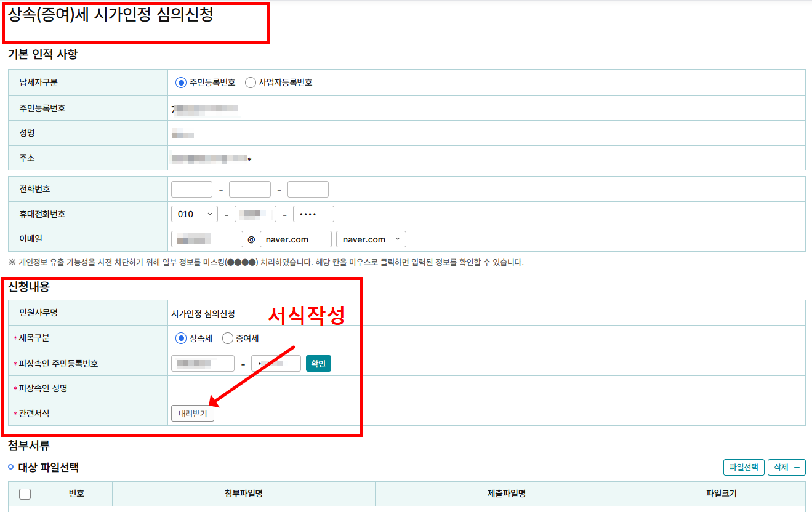Click the 파일선택 button
Image resolution: width=812 pixels, height=512 pixels.
744,468
